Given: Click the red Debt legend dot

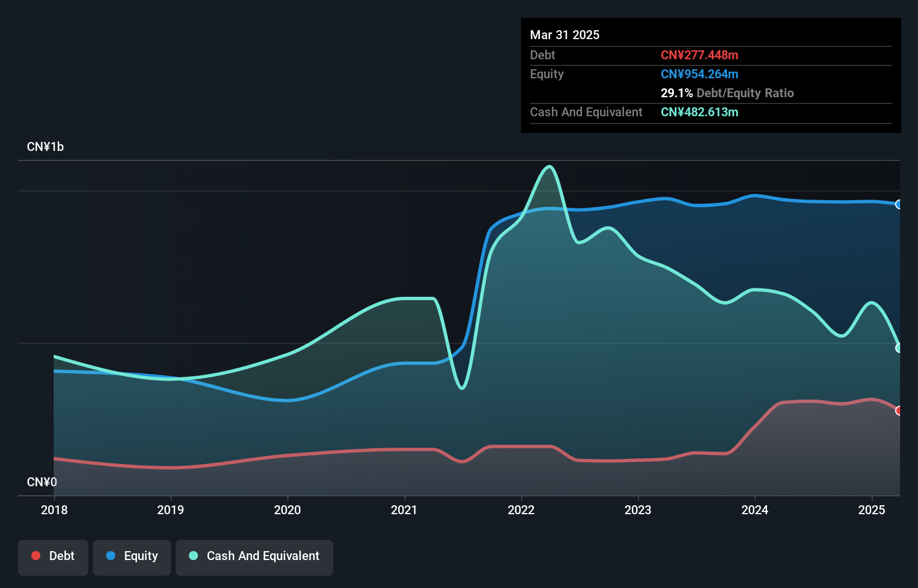Looking at the screenshot, I should point(36,556).
